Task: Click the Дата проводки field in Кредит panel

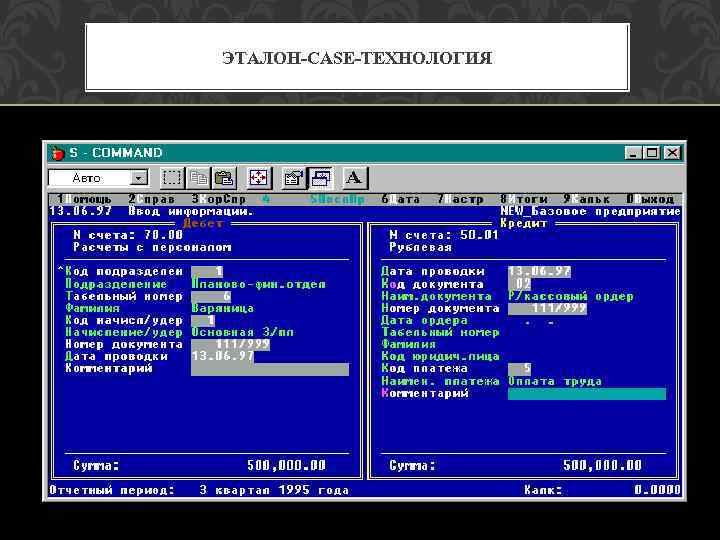Action: click(540, 272)
